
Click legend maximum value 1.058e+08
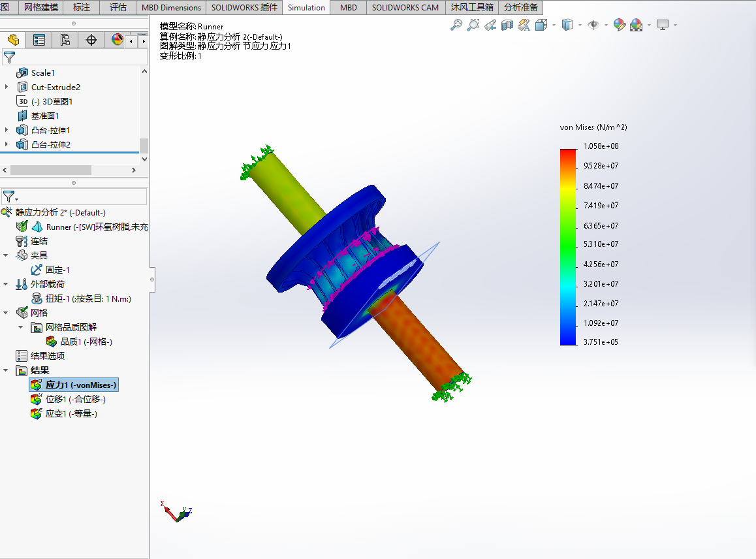pyautogui.click(x=601, y=146)
